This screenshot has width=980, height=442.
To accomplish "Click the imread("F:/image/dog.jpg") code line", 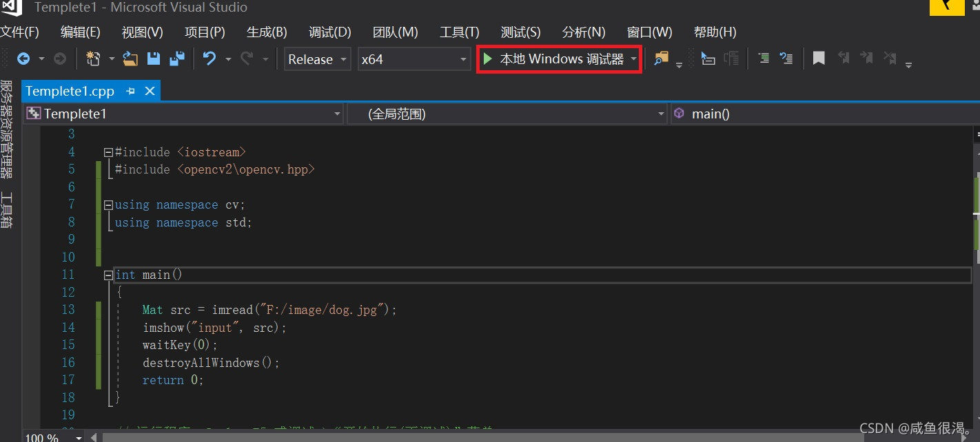I will point(270,310).
